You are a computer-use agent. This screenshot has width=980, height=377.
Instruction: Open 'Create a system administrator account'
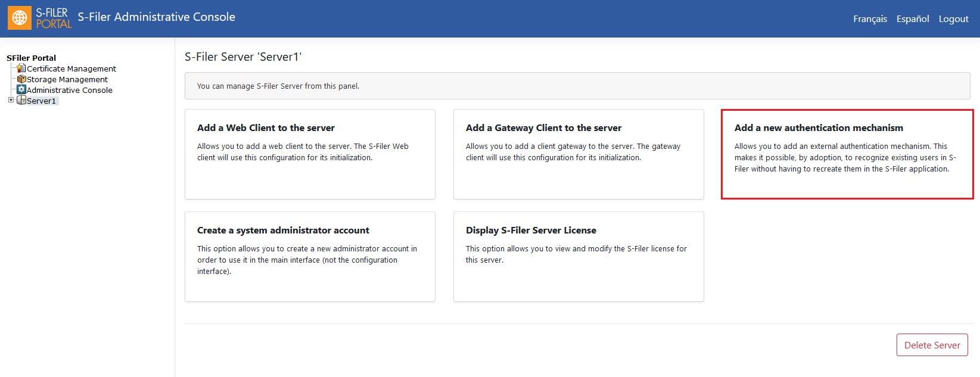pos(310,257)
